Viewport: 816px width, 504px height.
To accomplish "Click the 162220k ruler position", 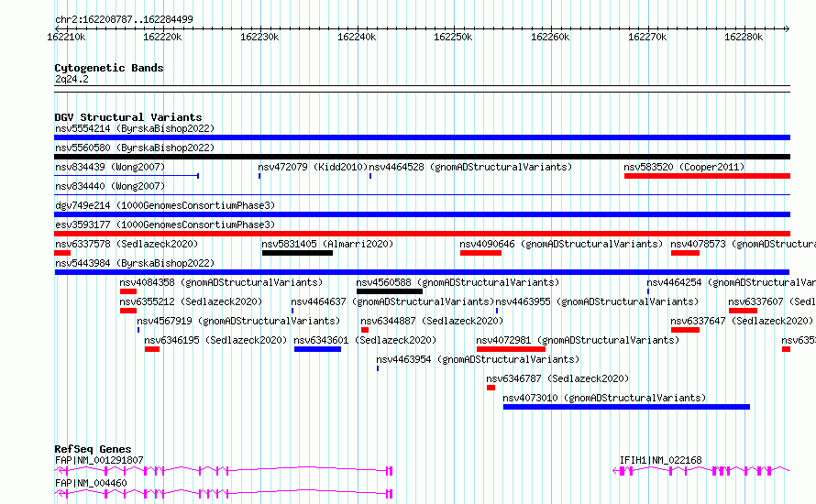I will coord(162,37).
